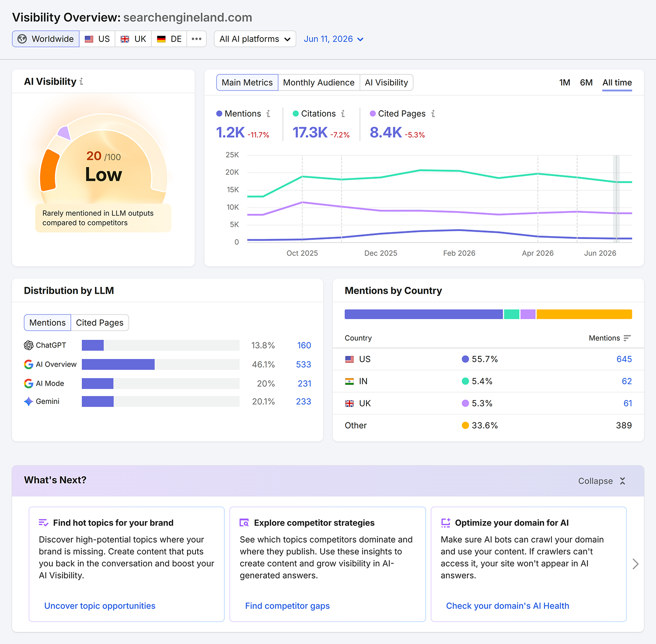This screenshot has width=656, height=644.
Task: Select the Mentions toggle in Distribution by LLM
Action: (47, 323)
